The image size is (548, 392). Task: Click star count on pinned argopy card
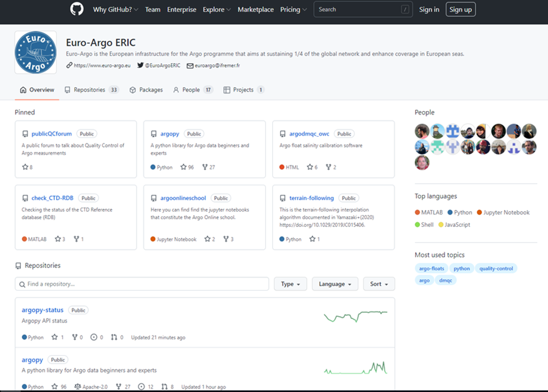(191, 167)
